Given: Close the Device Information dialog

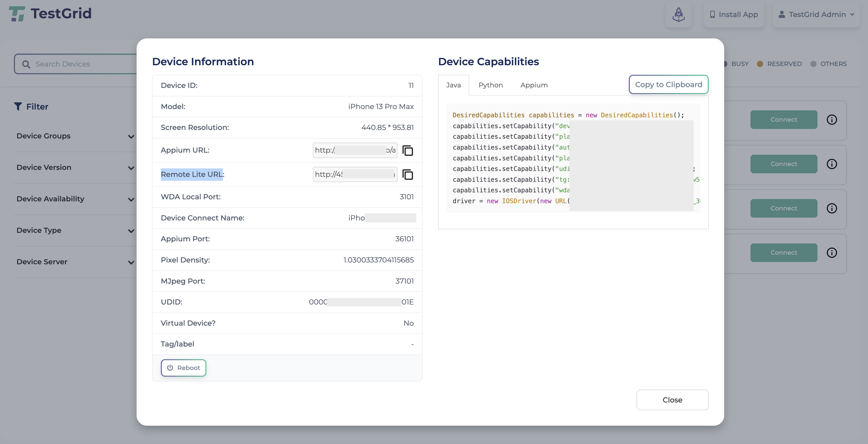Looking at the screenshot, I should (672, 400).
